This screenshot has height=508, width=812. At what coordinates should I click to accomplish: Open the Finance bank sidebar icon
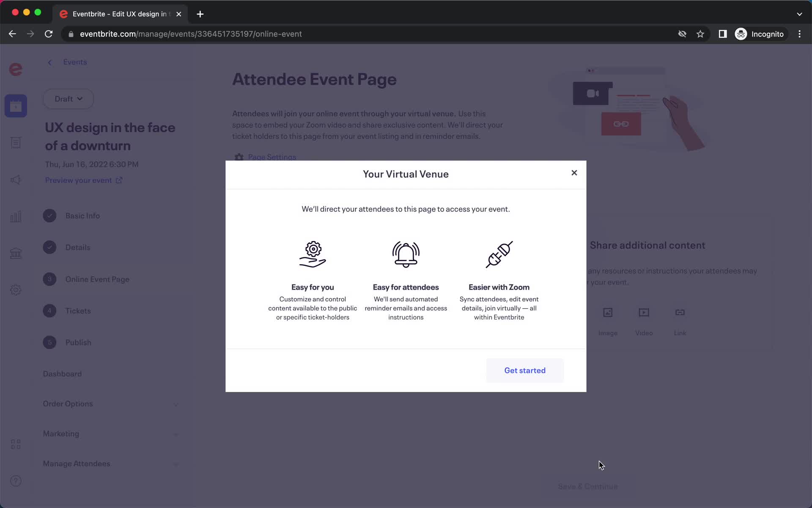16,253
